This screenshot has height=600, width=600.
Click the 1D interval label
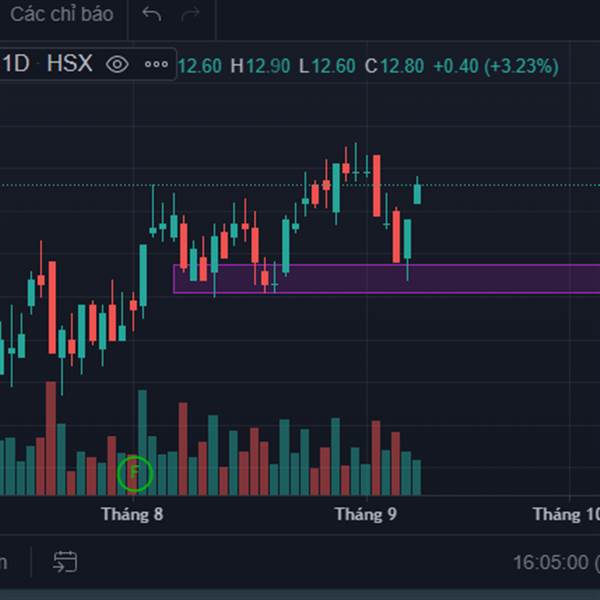pyautogui.click(x=16, y=64)
